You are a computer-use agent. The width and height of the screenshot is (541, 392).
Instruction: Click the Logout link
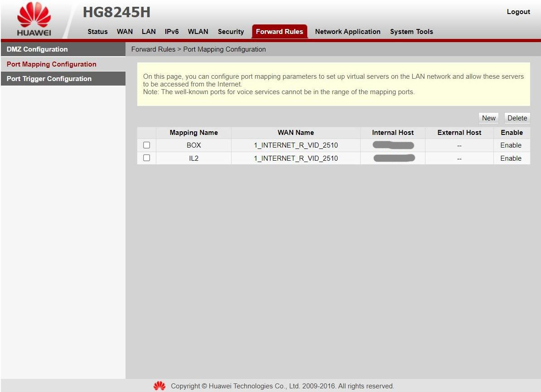[x=518, y=12]
